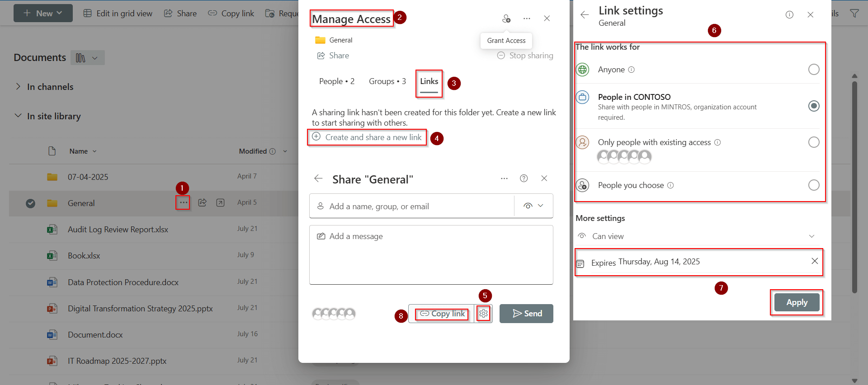Close the Share General dialog
868x385 pixels.
pyautogui.click(x=544, y=178)
